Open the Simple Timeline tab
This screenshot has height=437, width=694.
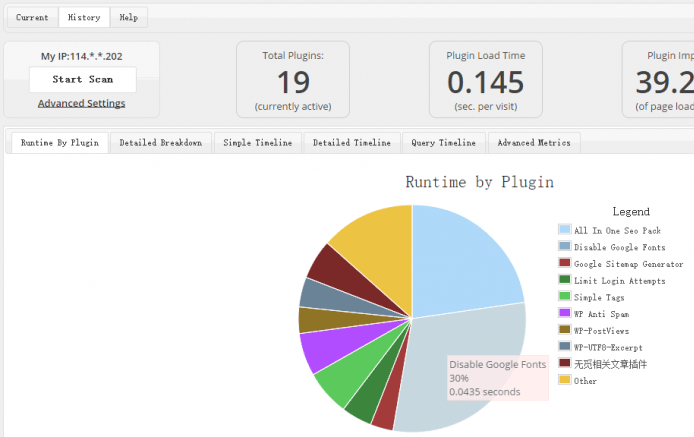(258, 143)
